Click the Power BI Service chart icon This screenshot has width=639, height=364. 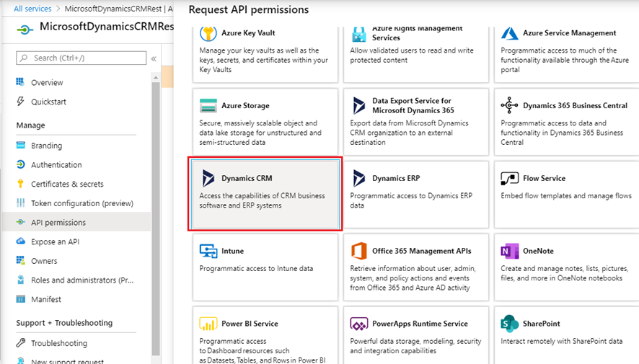point(208,324)
